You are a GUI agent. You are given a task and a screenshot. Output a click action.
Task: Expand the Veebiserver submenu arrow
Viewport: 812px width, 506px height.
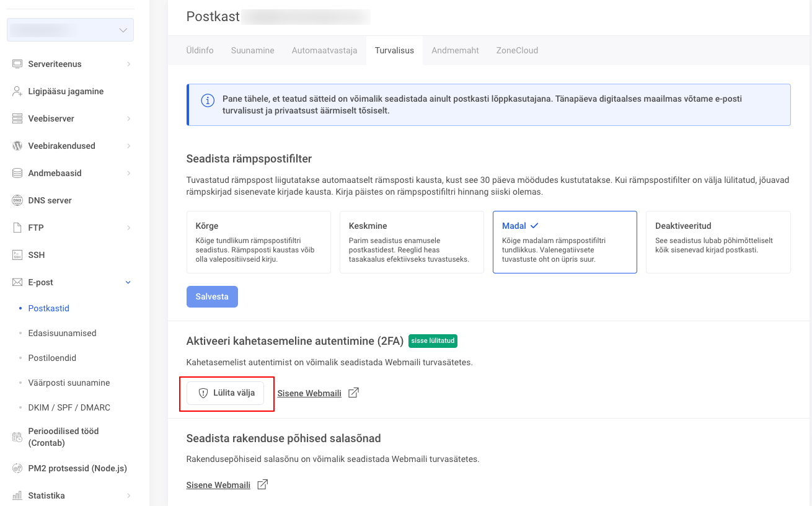click(128, 118)
